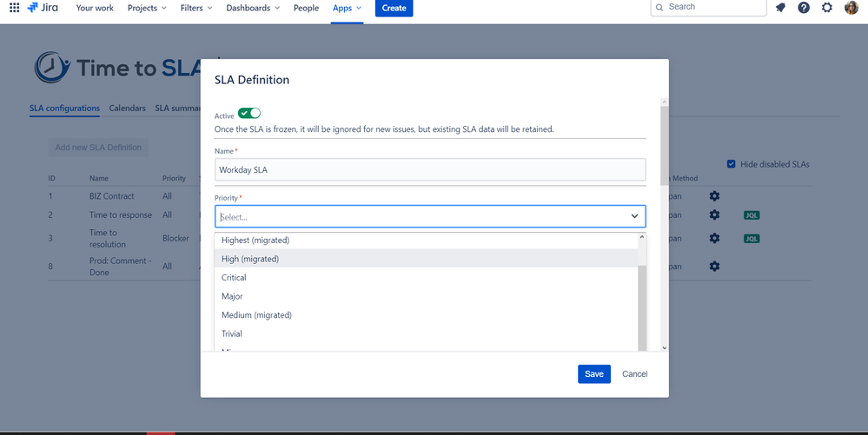The width and height of the screenshot is (868, 435).
Task: Click dialog scrollbar down arrow
Action: [665, 347]
